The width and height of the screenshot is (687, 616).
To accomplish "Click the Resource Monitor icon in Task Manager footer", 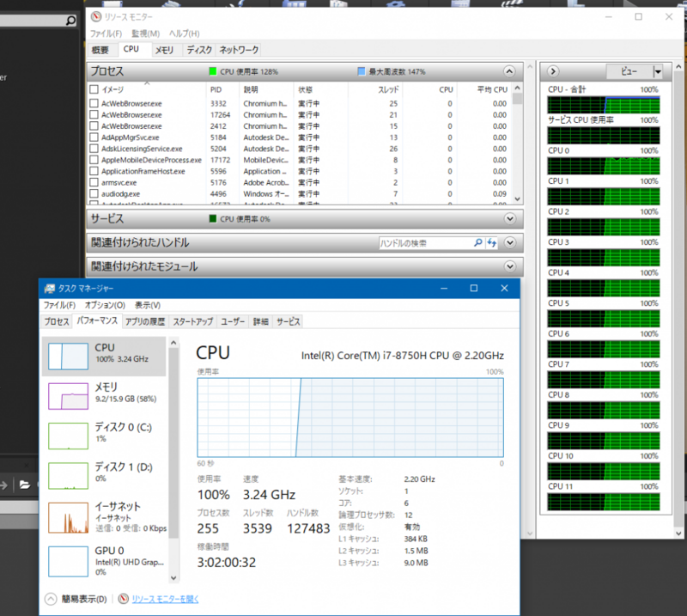I will coord(124,599).
